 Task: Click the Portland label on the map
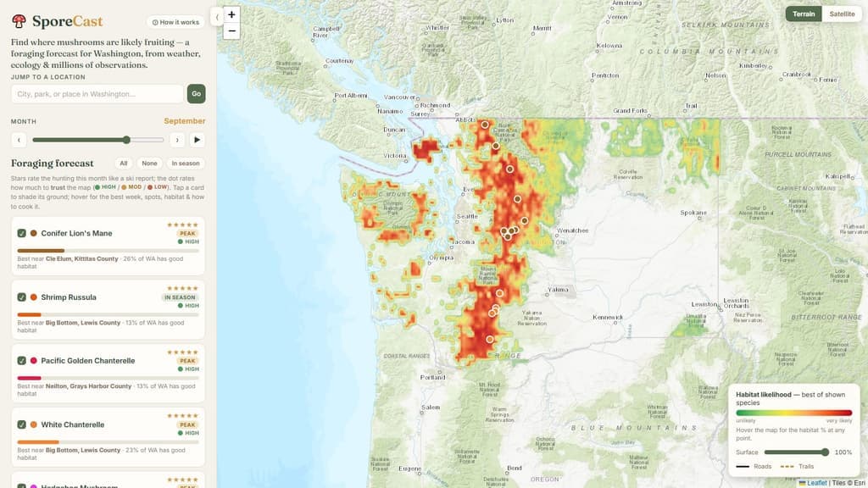(x=432, y=377)
